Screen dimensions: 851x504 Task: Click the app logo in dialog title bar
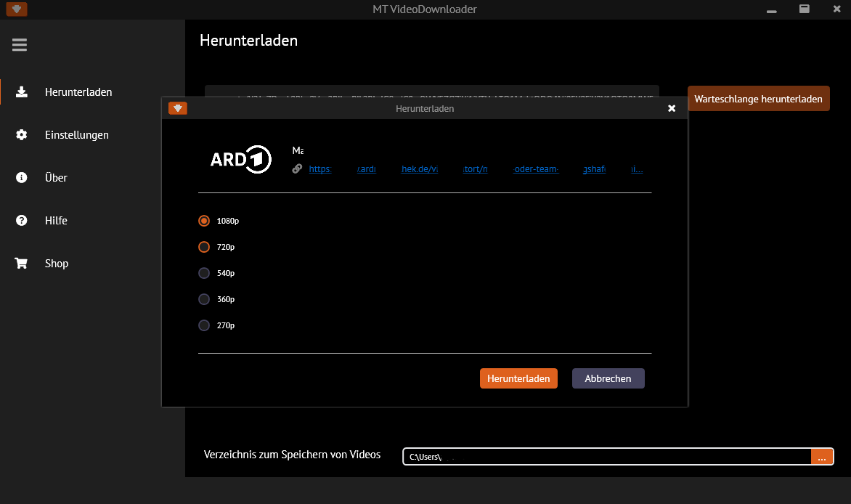pyautogui.click(x=178, y=108)
